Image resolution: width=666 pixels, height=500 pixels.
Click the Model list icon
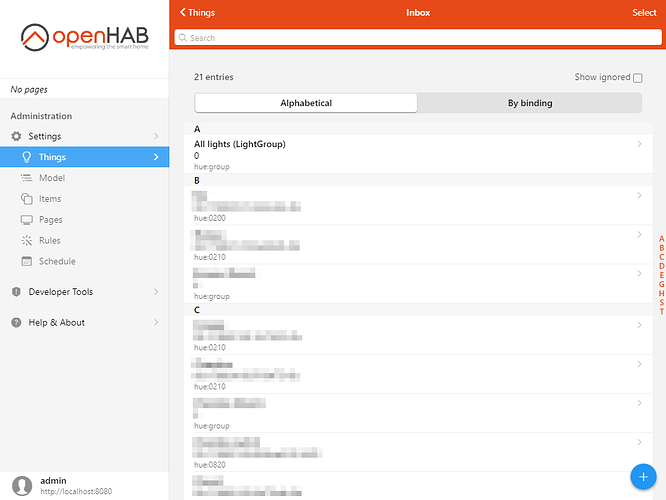point(27,178)
